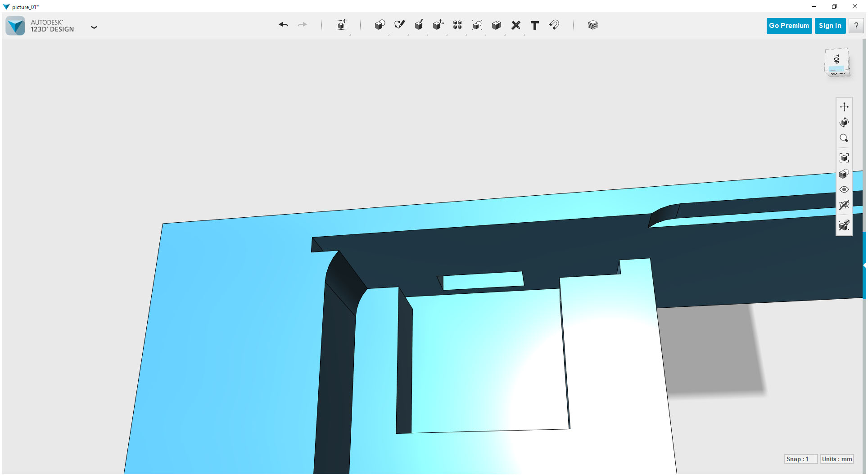Open the main menu chevron beside the logo
This screenshot has height=476, width=868.
point(94,27)
